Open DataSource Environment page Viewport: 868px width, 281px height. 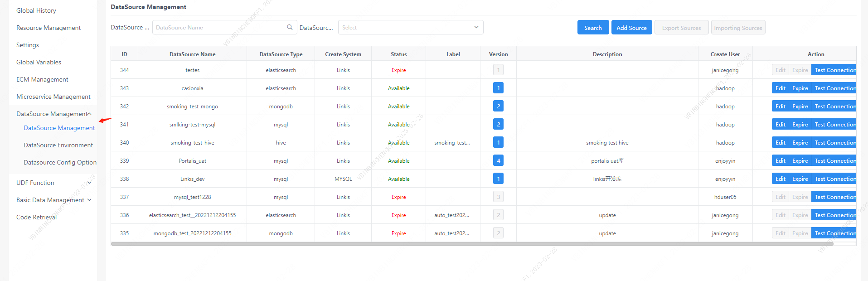[58, 145]
